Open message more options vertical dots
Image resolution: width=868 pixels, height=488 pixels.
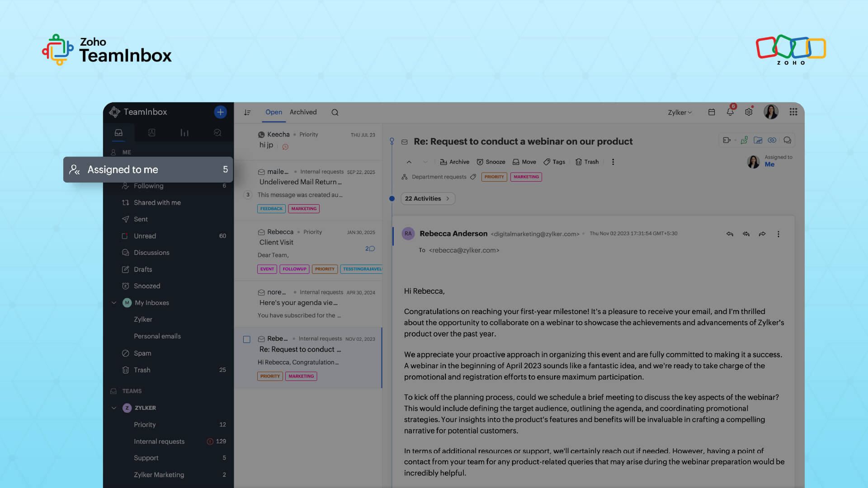(x=778, y=234)
